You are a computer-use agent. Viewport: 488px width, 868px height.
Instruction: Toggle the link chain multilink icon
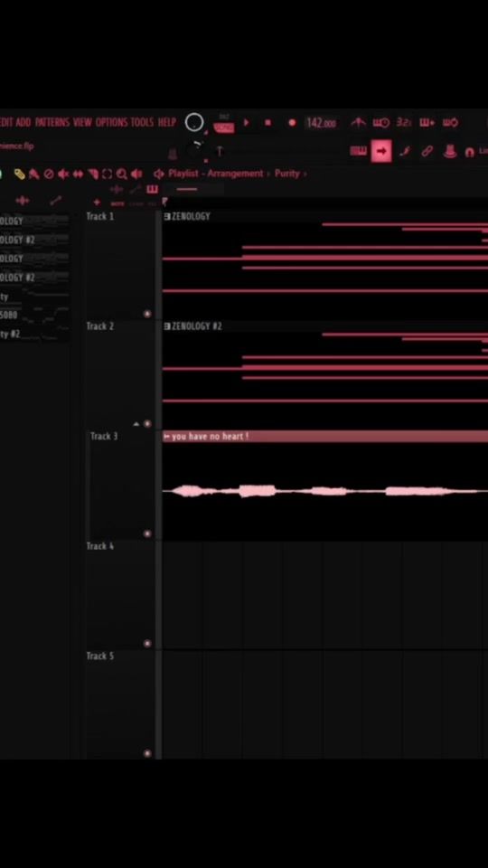[427, 151]
